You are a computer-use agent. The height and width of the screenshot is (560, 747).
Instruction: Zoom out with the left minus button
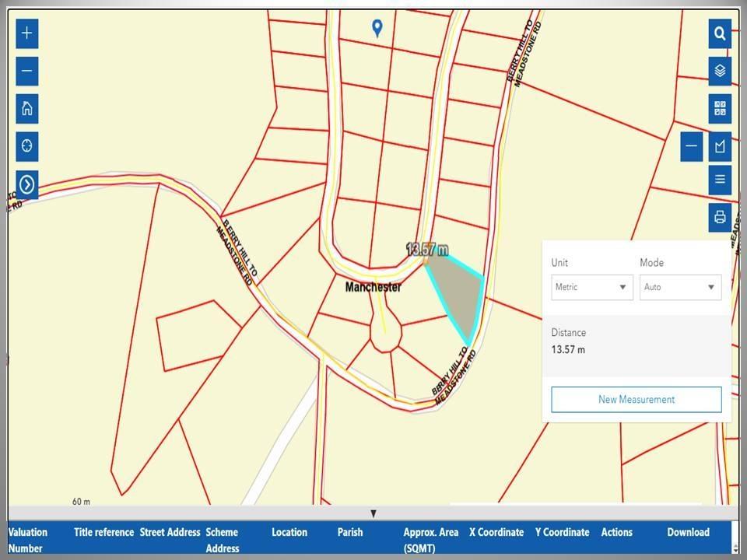(x=27, y=72)
